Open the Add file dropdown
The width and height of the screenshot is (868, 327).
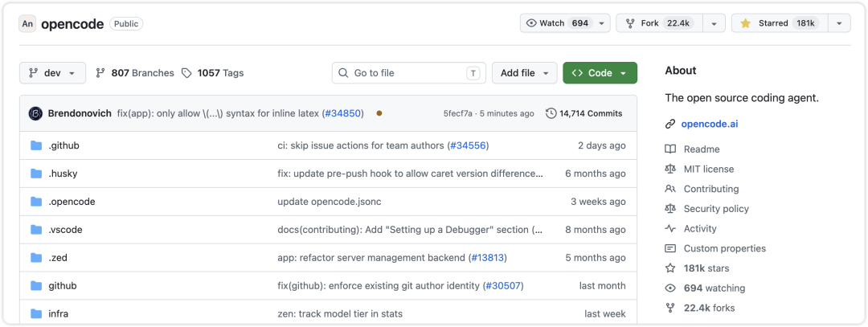point(525,73)
